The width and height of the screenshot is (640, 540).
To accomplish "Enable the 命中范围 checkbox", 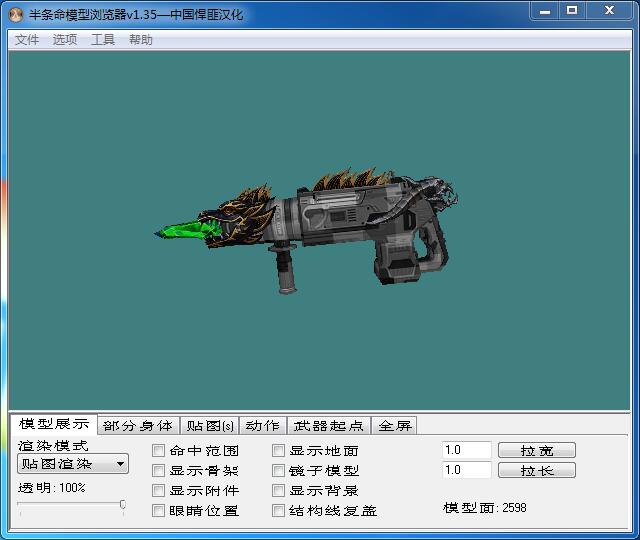I will coord(158,451).
